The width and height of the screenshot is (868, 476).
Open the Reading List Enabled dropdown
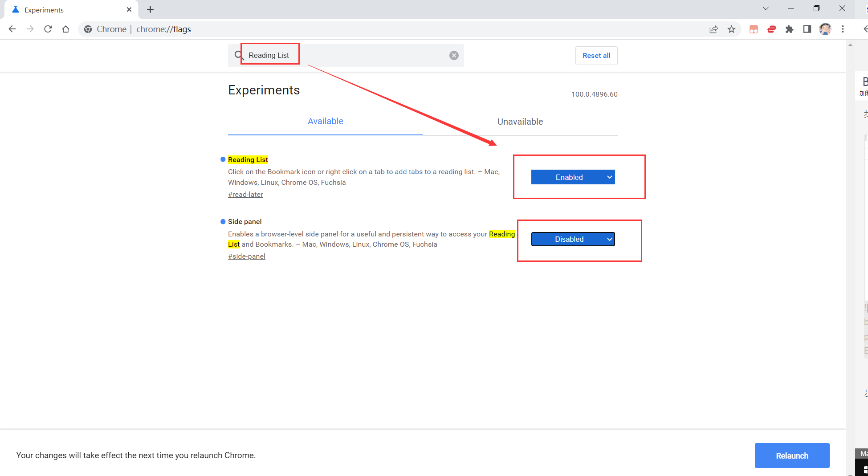coord(573,177)
